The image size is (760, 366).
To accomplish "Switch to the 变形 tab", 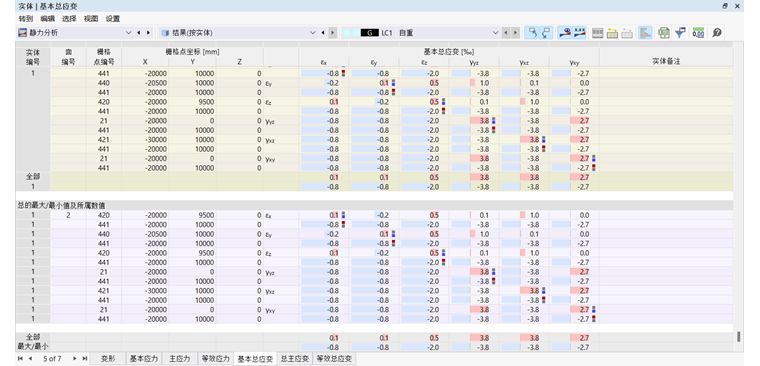I will 108,359.
